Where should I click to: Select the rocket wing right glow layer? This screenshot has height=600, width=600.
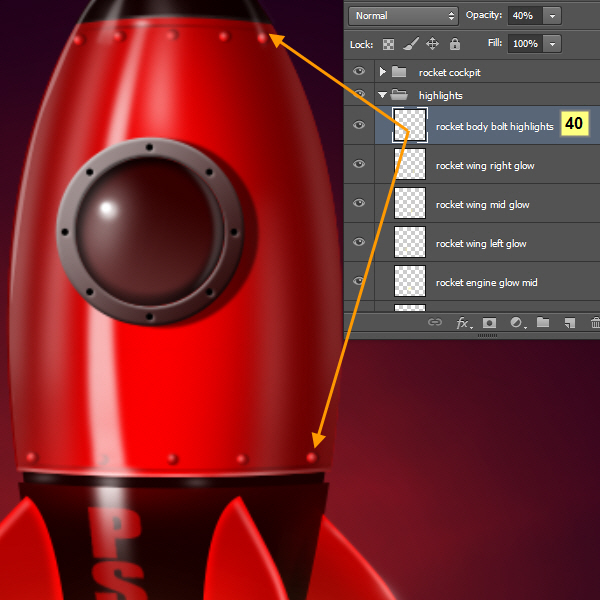click(485, 165)
